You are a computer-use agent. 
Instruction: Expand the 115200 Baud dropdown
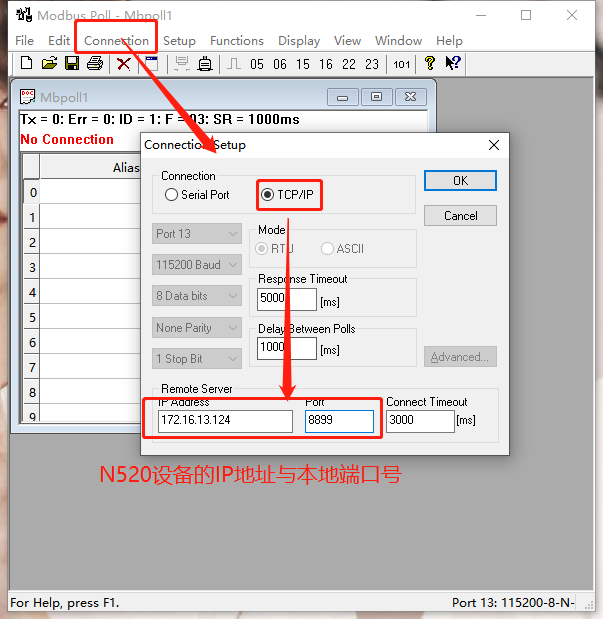[197, 265]
